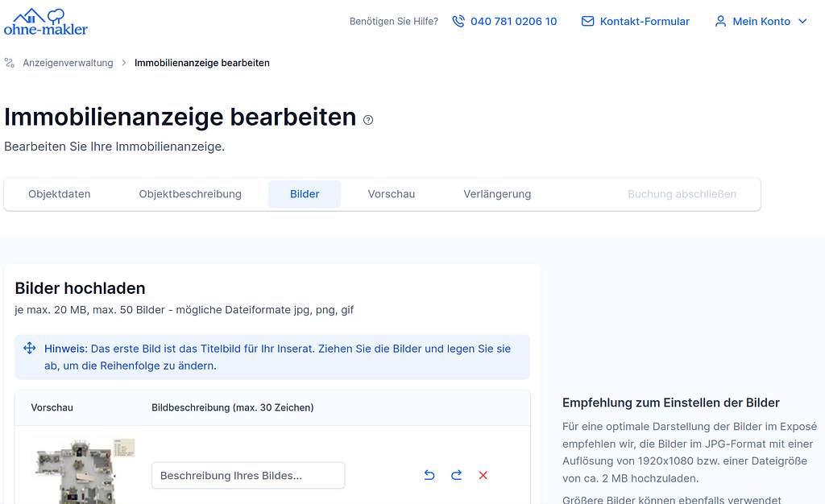Go to the Vorschau tab
This screenshot has height=504, width=825.
coord(392,194)
